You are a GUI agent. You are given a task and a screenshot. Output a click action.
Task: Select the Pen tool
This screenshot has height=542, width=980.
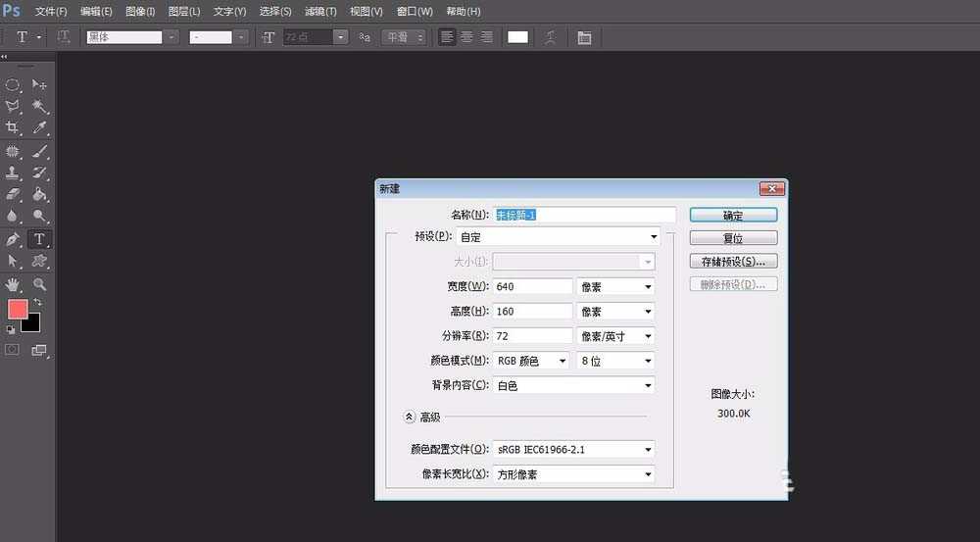[13, 239]
